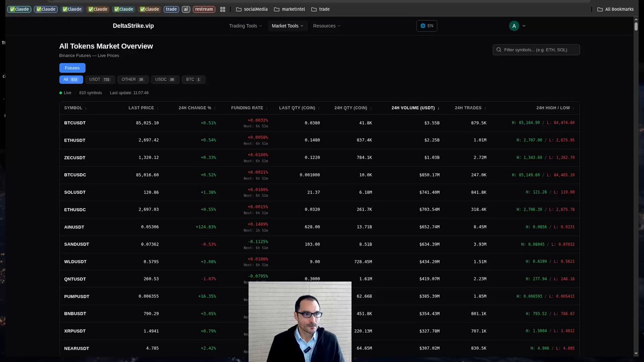644x362 pixels.
Task: Filter tokens by OTHER pairs
Action: coord(133,79)
